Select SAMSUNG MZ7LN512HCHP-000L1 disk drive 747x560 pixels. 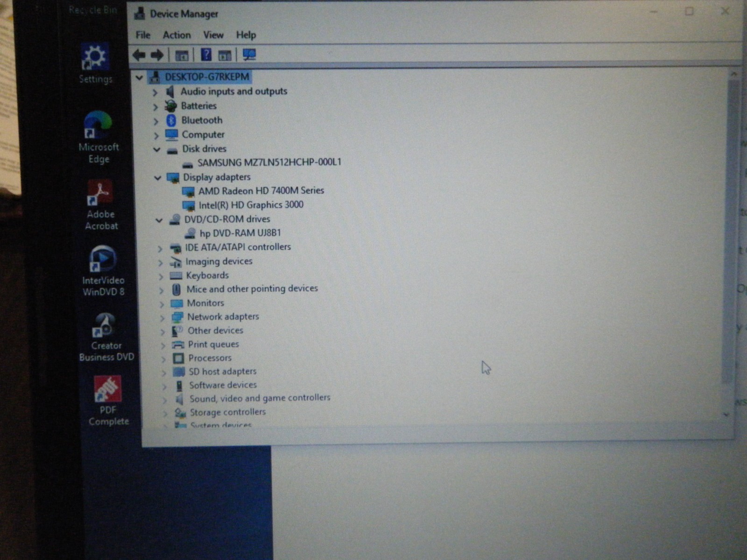click(269, 162)
